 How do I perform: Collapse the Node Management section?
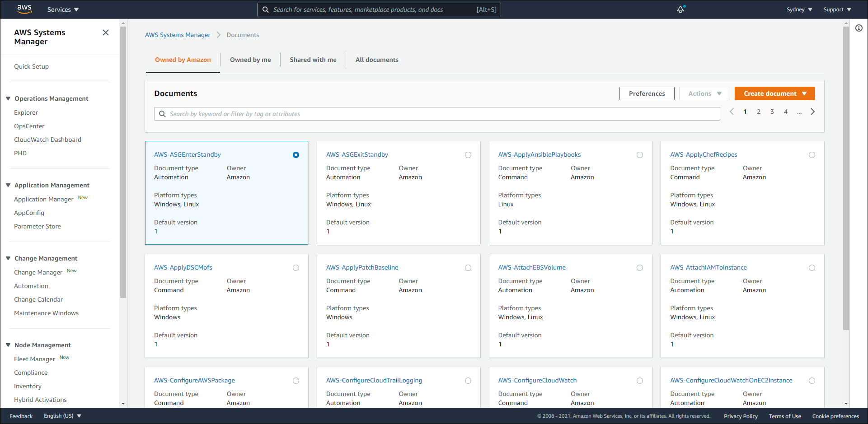click(8, 345)
